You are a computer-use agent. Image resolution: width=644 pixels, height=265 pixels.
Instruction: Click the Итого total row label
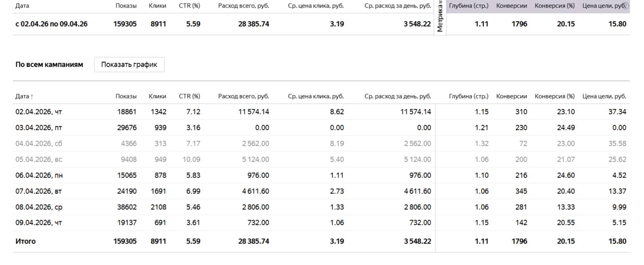tap(25, 242)
